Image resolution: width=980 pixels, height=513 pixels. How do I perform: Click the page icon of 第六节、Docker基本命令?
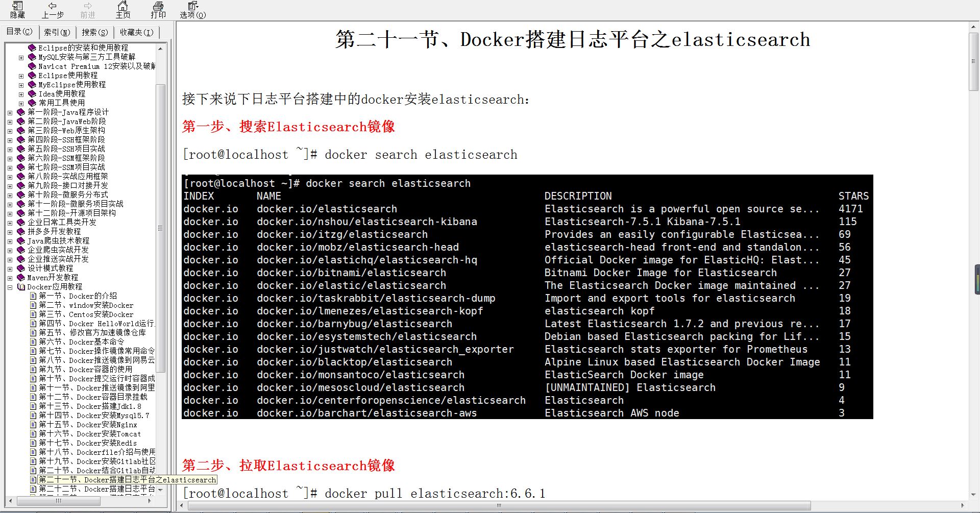(33, 342)
